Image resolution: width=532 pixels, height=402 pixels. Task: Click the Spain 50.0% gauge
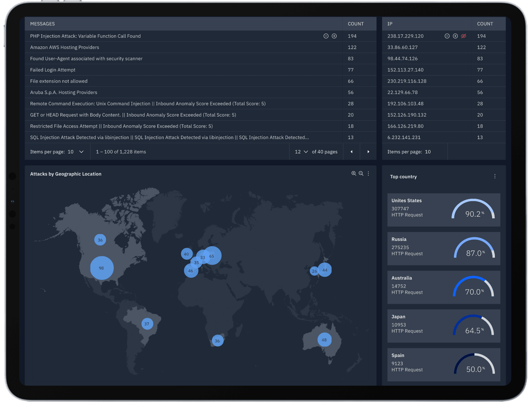[x=474, y=364]
